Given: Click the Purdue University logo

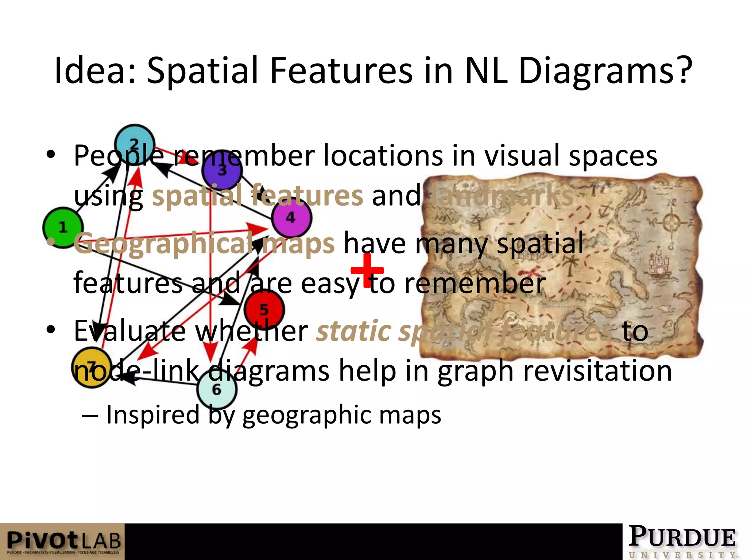Looking at the screenshot, I should (682, 541).
